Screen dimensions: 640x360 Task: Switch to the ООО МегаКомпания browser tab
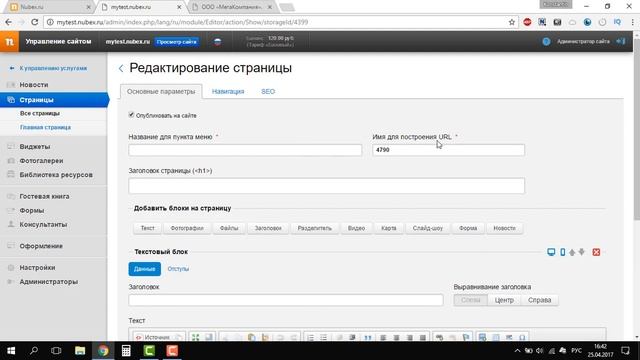point(231,7)
